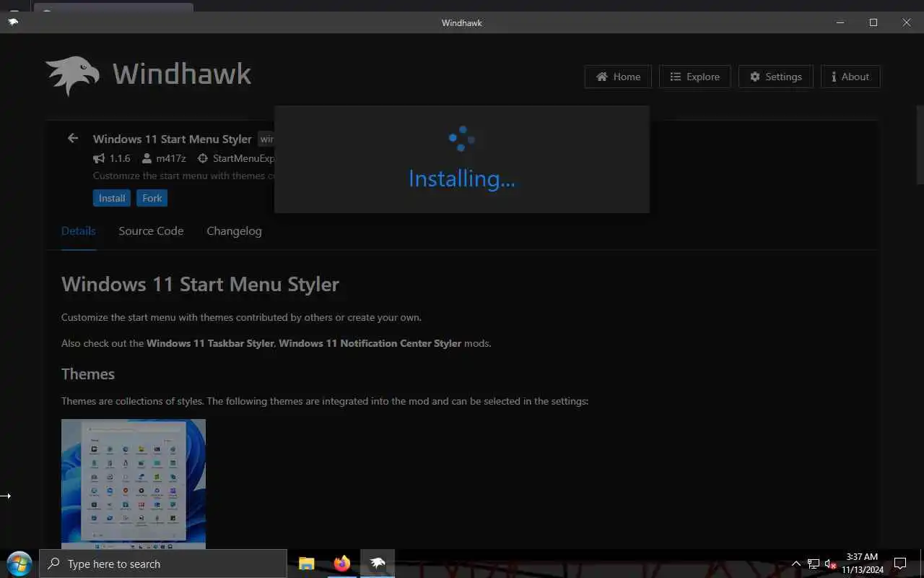This screenshot has width=924, height=578.
Task: Close the Windhawk window
Action: pyautogui.click(x=907, y=22)
